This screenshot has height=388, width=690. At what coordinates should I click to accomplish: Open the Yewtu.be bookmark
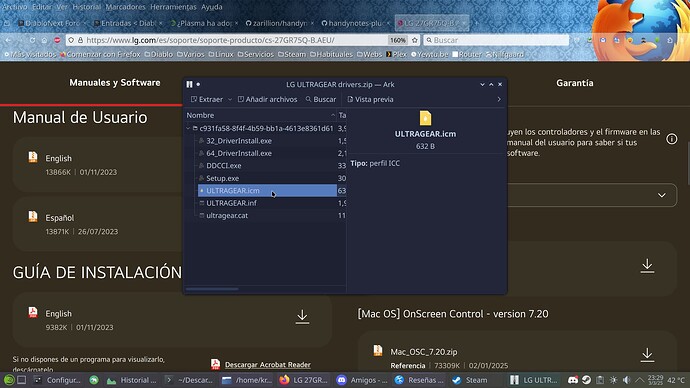[x=430, y=55]
